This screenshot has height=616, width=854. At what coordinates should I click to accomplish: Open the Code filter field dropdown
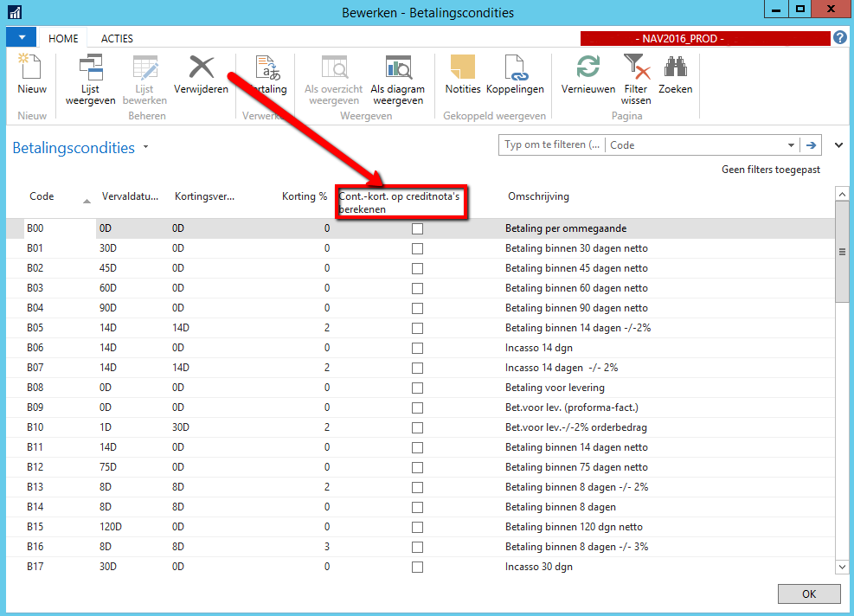(x=791, y=144)
